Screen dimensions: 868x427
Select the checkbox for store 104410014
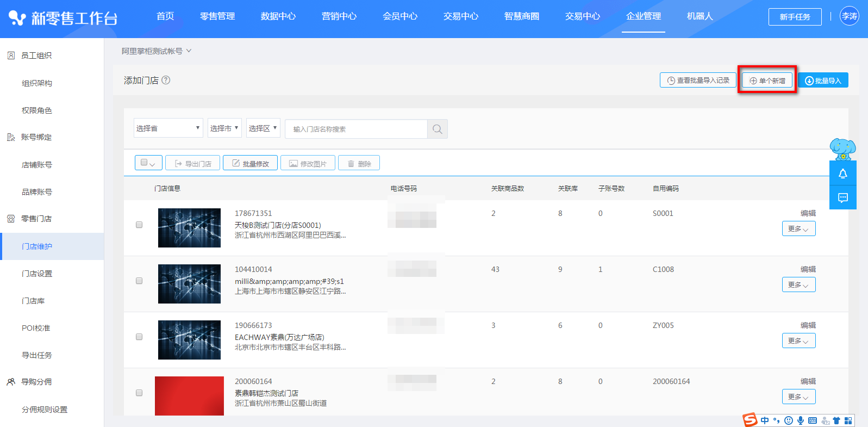coord(139,281)
